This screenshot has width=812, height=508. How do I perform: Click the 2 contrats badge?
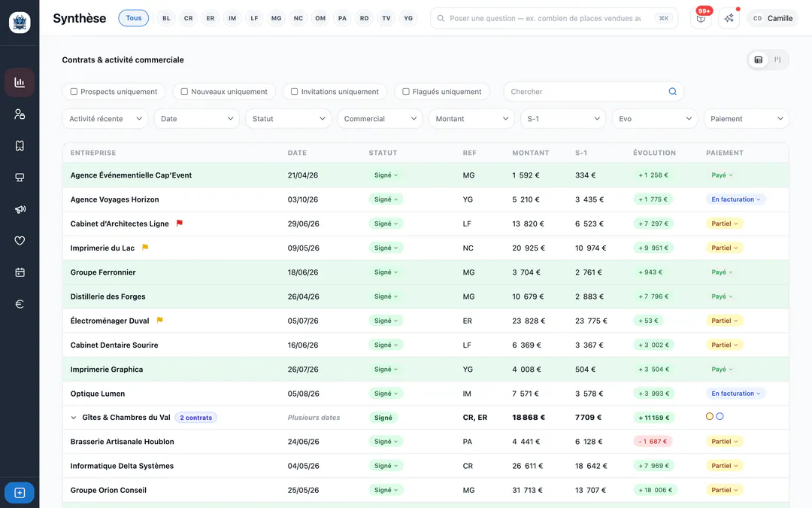tap(195, 417)
